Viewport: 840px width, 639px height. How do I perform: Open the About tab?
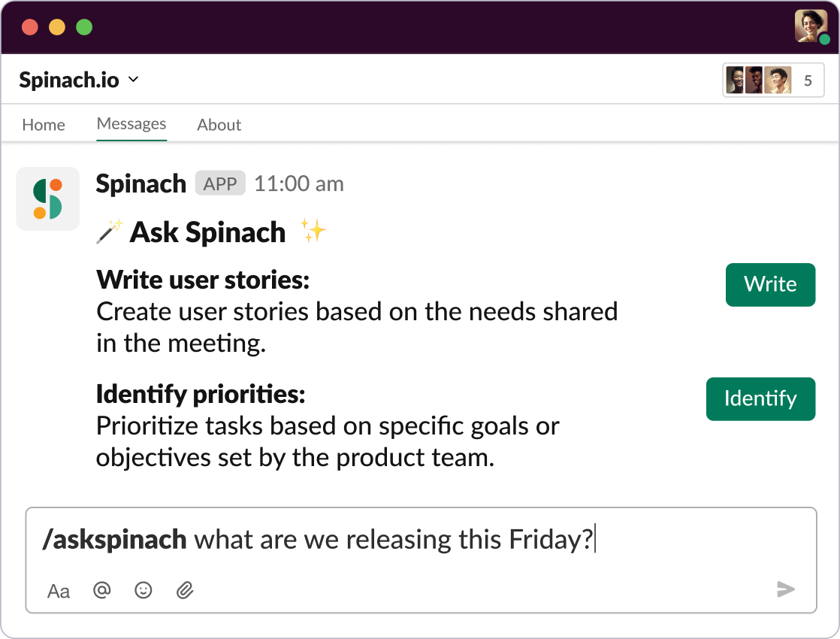219,125
